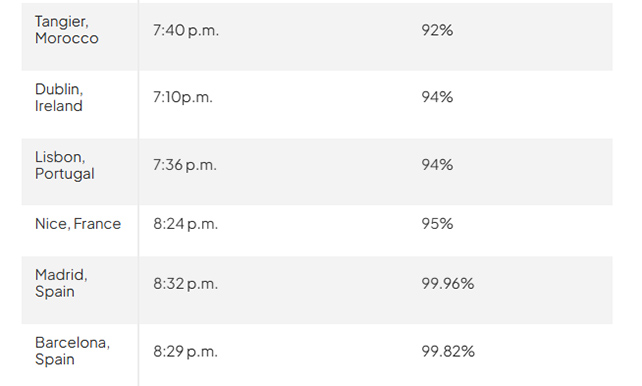
Task: Click the 92% value in Tangier row
Action: (x=437, y=30)
